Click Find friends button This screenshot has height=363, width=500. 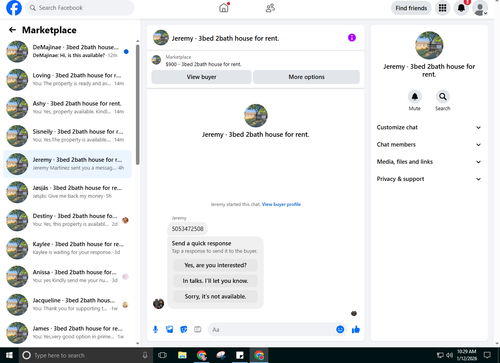(x=411, y=8)
